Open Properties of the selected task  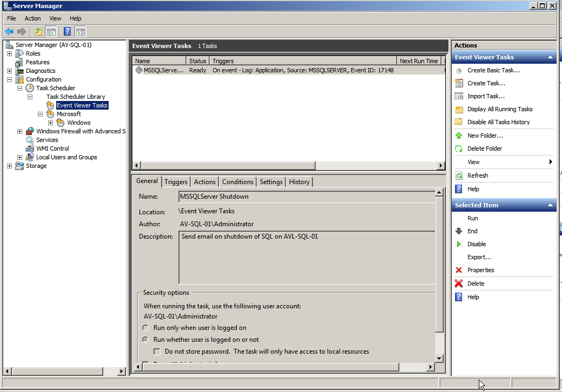(480, 270)
